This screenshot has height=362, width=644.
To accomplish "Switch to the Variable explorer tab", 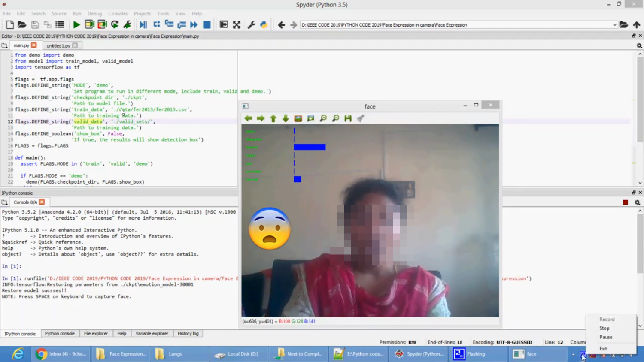I will click(152, 333).
